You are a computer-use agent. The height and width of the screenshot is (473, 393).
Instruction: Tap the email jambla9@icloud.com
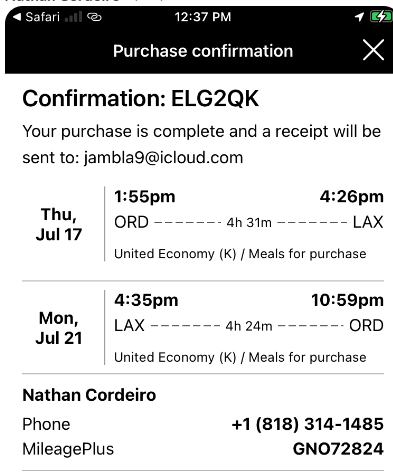[163, 158]
